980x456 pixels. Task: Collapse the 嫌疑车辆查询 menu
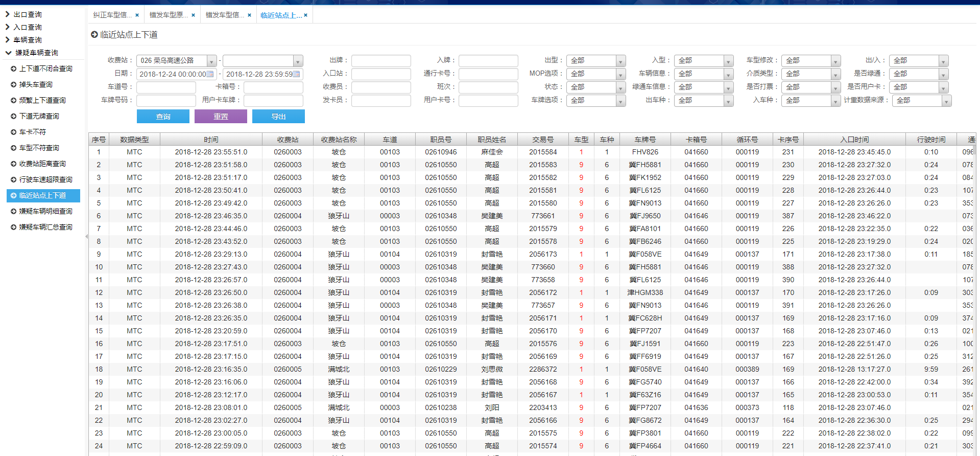click(8, 53)
